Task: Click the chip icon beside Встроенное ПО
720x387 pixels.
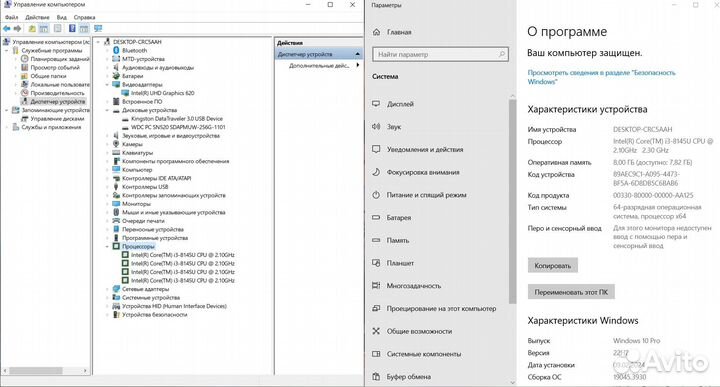Action: point(116,101)
